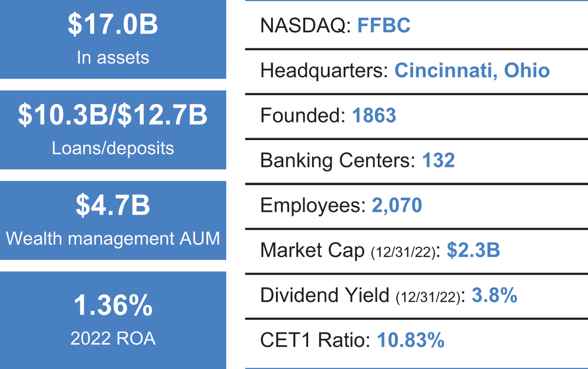Select the "Wealth management AUM" caption
Viewport: 588px width, 369px height.
[x=113, y=239]
